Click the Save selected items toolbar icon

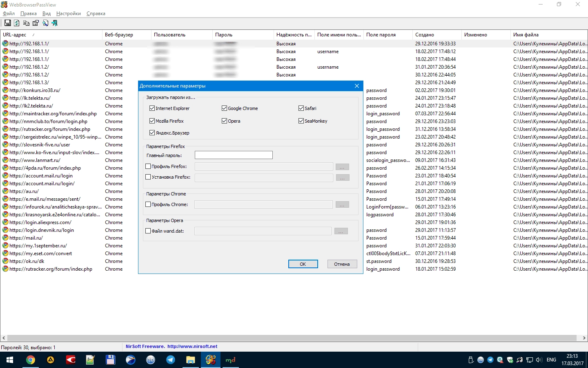7,23
